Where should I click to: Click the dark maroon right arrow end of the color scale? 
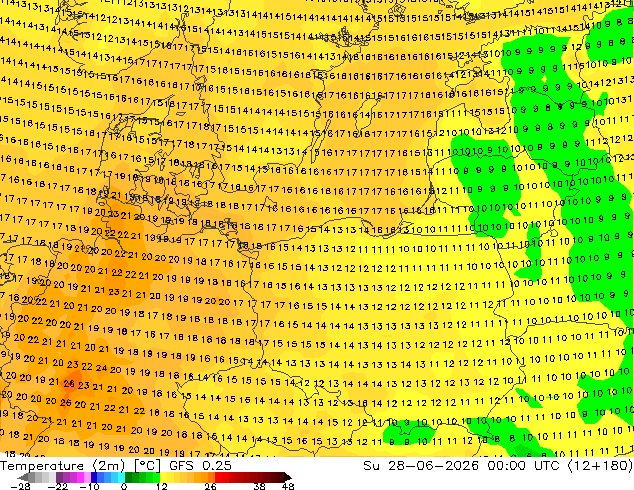287,477
